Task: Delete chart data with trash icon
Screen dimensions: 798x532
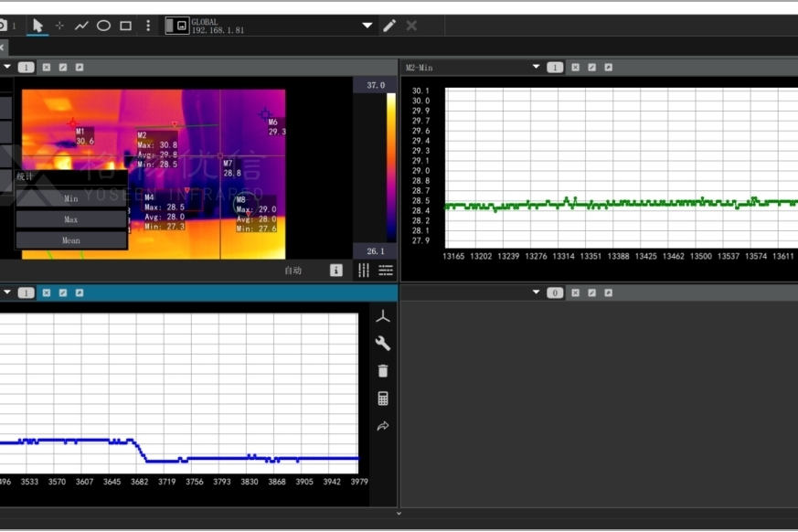Action: coord(383,371)
